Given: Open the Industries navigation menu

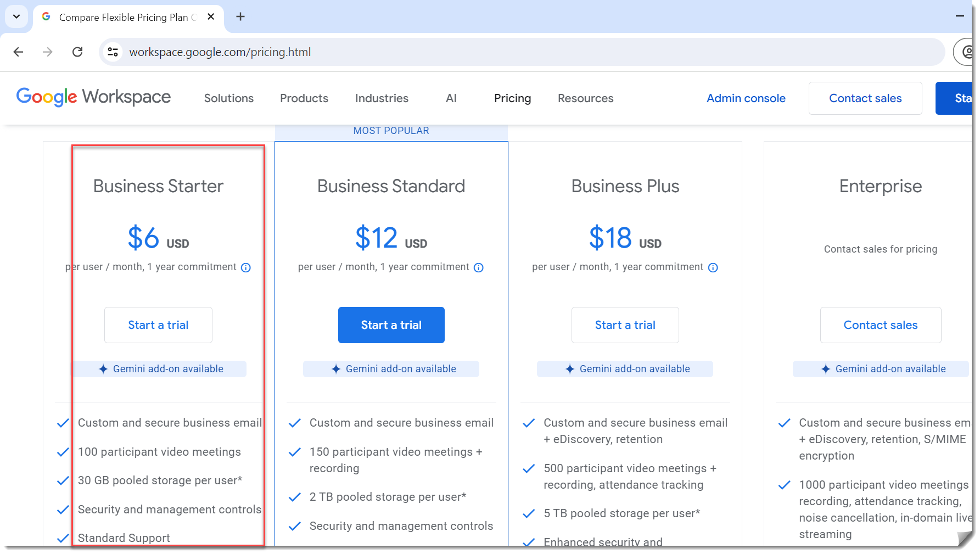Looking at the screenshot, I should pyautogui.click(x=382, y=98).
